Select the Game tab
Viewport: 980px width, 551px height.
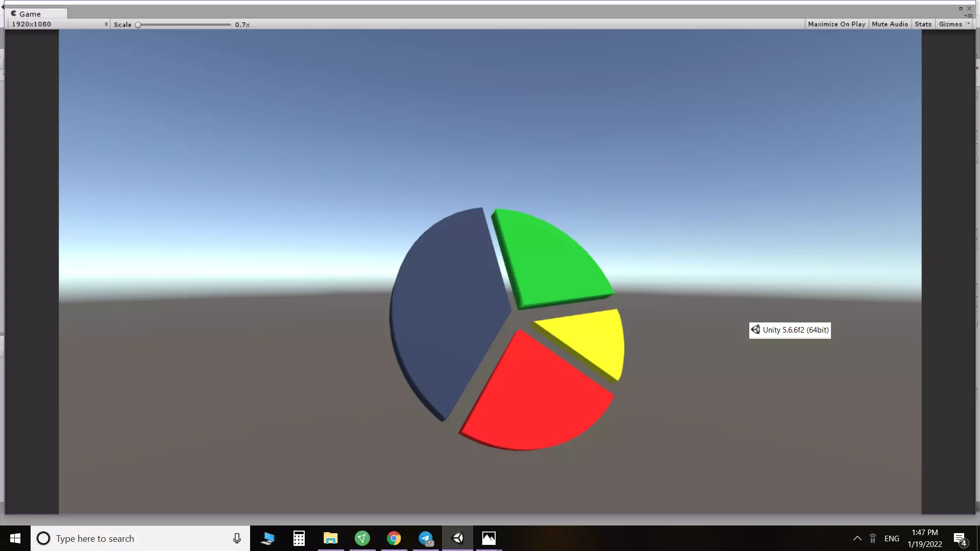[36, 14]
